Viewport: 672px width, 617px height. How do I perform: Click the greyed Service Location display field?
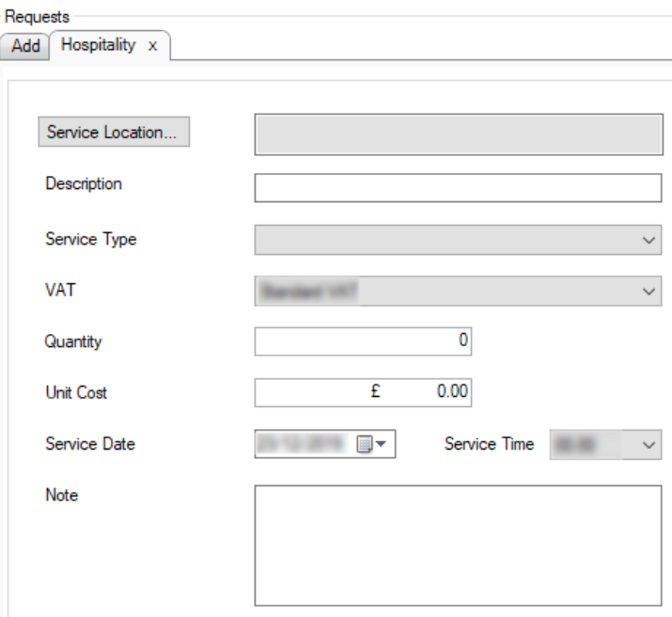click(x=458, y=134)
